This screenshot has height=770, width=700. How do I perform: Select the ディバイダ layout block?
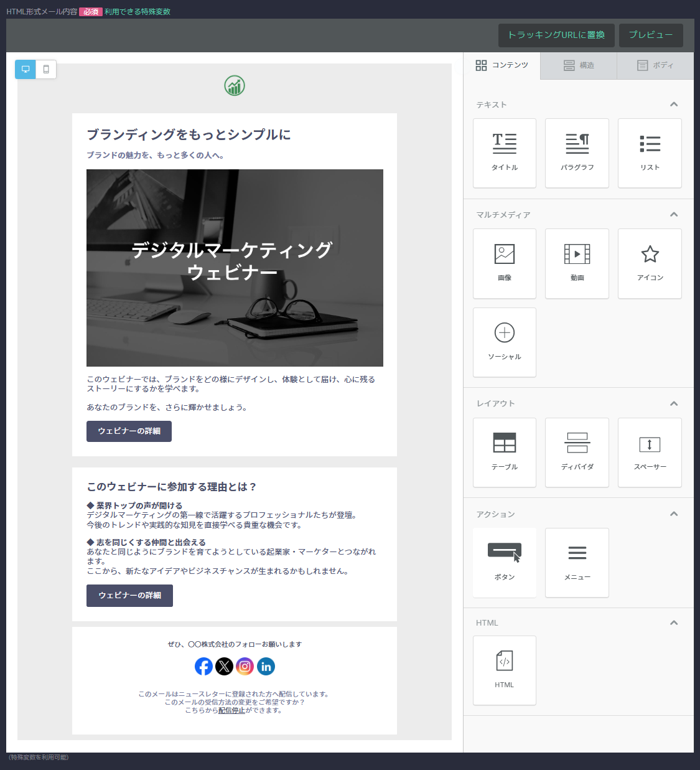tap(577, 453)
